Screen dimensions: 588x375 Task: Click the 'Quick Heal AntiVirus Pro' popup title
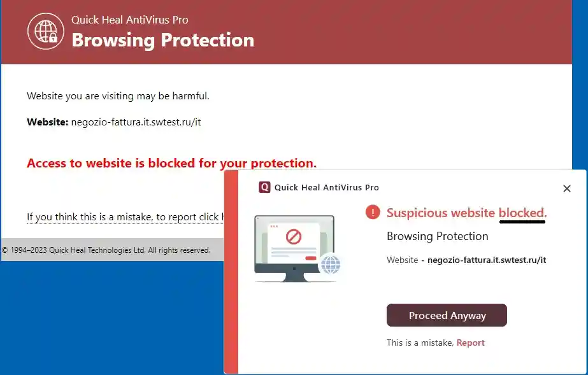(x=326, y=187)
